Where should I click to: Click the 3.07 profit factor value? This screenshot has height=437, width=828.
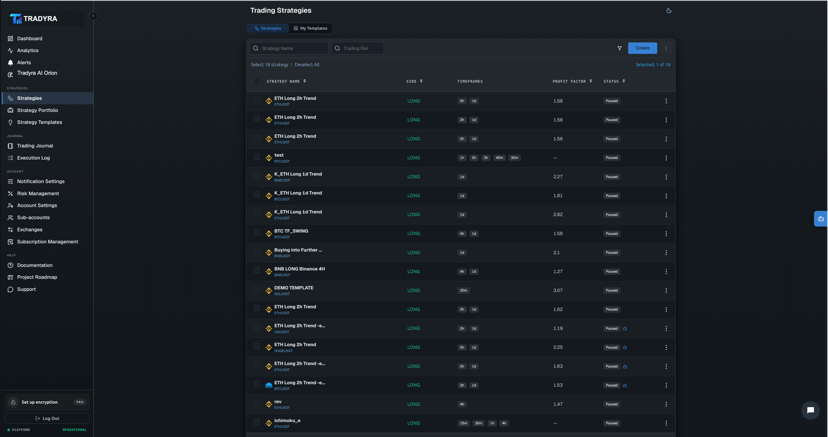(x=558, y=291)
